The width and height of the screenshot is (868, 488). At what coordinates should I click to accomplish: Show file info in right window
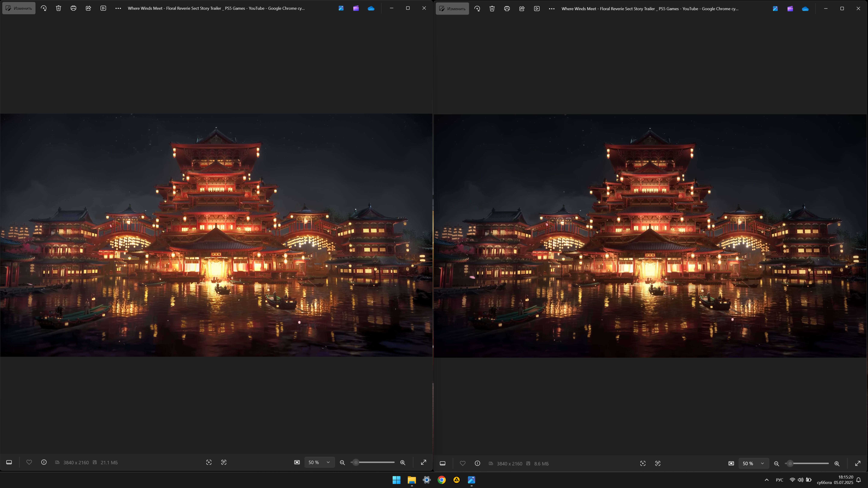[477, 463]
